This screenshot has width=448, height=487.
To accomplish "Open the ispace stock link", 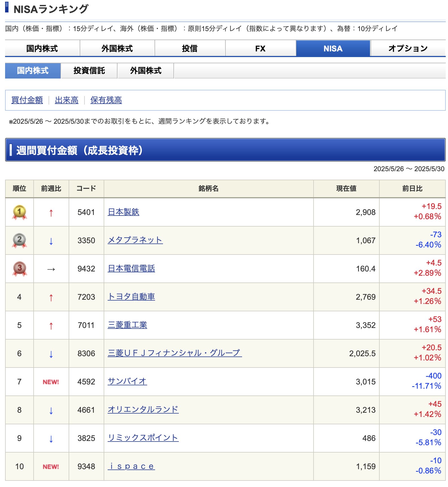I will click(131, 466).
